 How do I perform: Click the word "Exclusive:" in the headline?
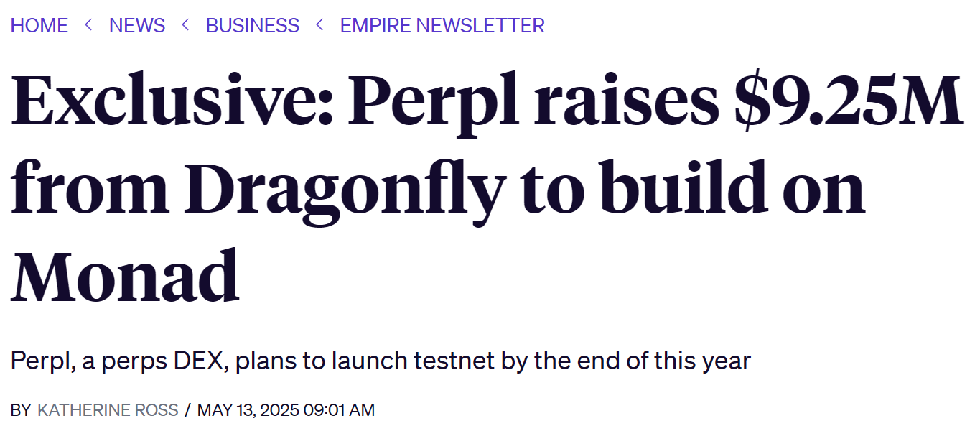(172, 103)
